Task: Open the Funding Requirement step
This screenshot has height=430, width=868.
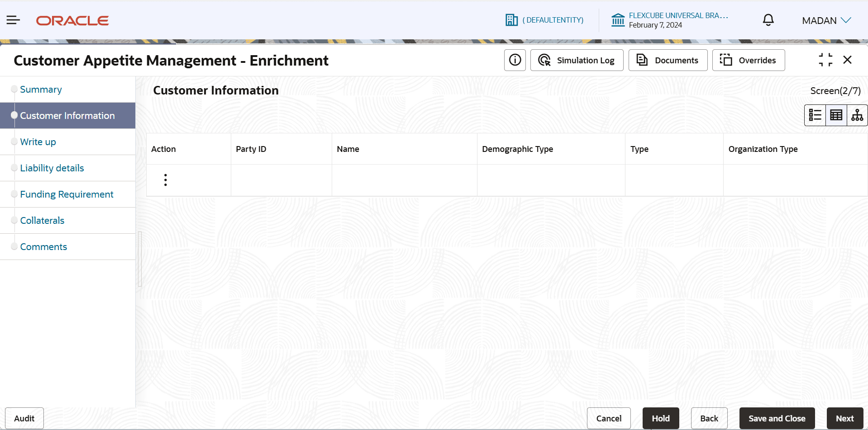Action: 68,194
